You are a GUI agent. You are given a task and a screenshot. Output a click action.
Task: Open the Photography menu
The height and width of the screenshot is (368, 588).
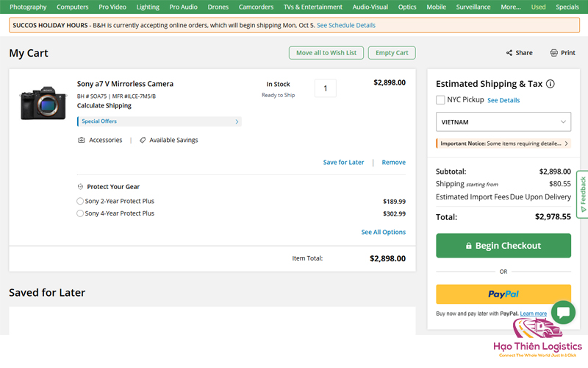pos(28,7)
